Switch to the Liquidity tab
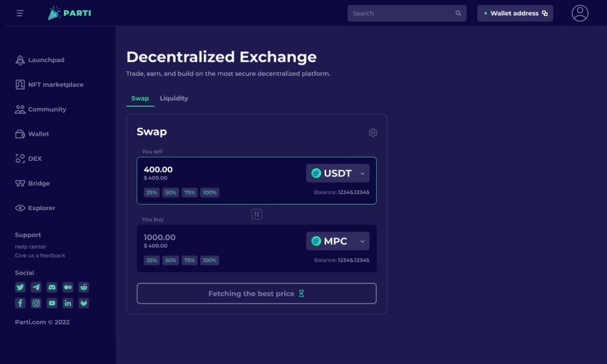Viewport: 607px width, 364px height. 173,98
